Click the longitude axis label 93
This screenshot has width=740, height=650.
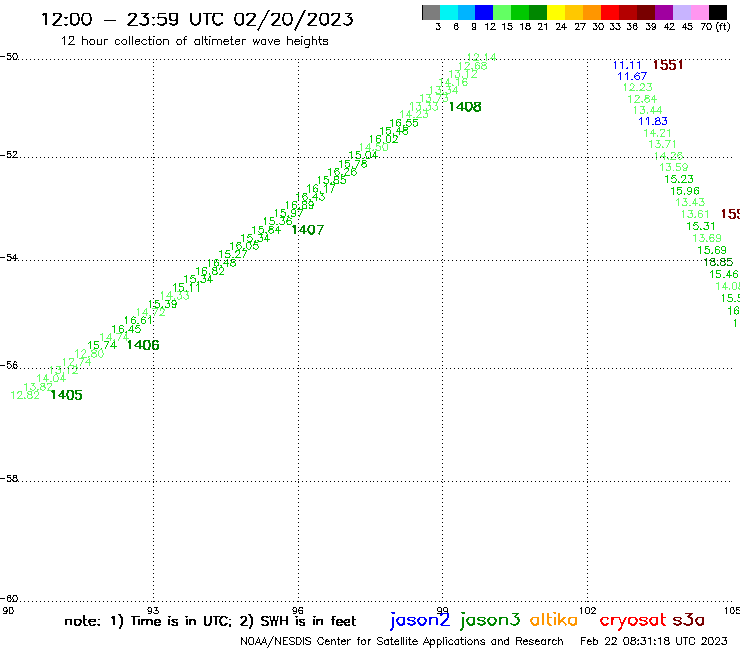153,611
